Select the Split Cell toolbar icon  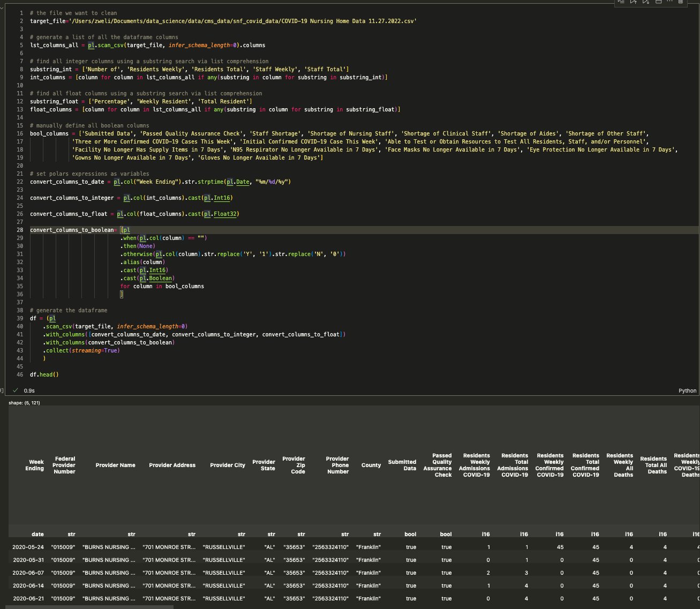point(658,2)
